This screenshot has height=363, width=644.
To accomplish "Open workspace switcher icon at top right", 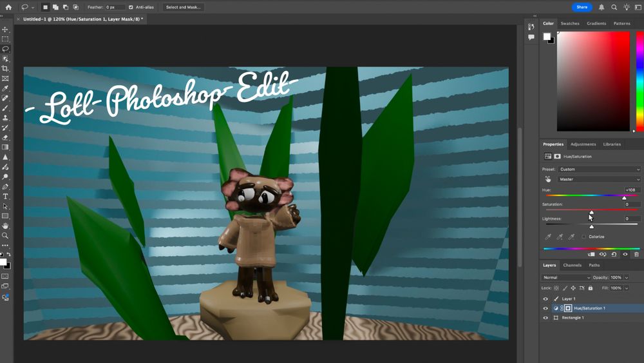I will pyautogui.click(x=638, y=7).
